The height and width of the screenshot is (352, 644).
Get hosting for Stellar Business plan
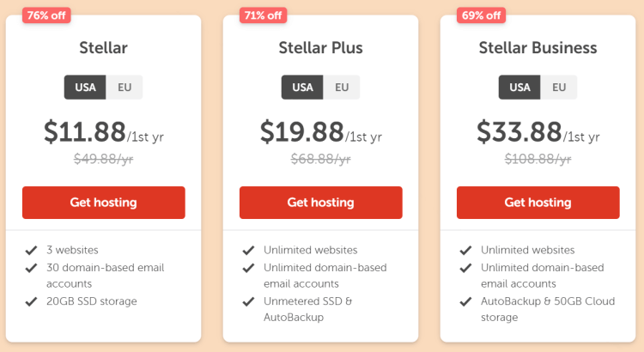(x=538, y=203)
